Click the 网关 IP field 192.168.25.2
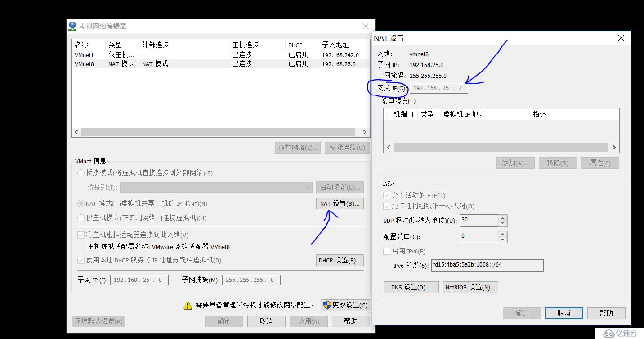 coord(438,88)
